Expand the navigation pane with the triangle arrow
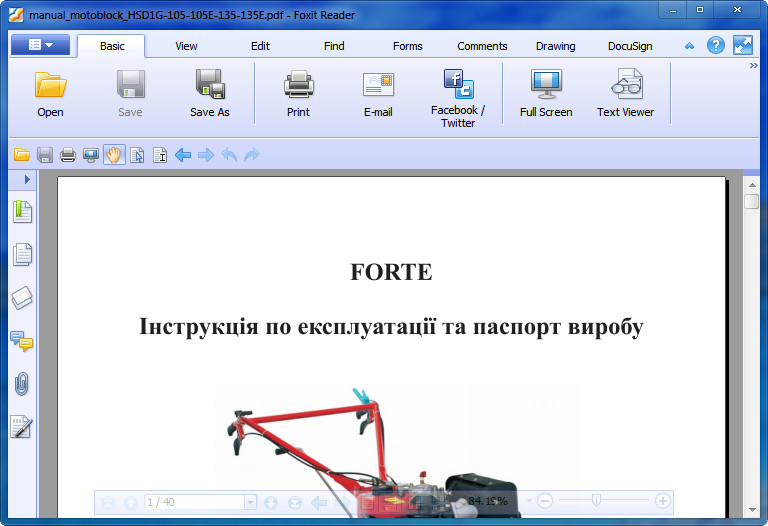Image resolution: width=768 pixels, height=526 pixels. [27, 180]
